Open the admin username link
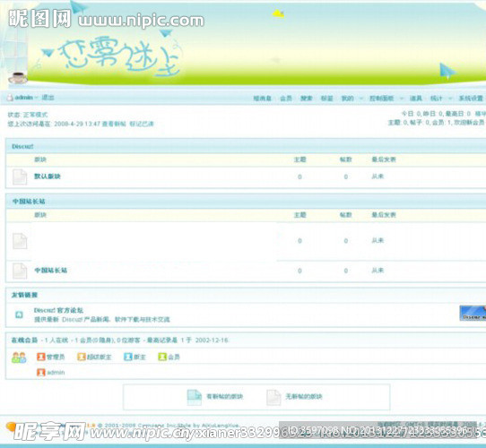The width and height of the screenshot is (486, 448). click(x=23, y=98)
